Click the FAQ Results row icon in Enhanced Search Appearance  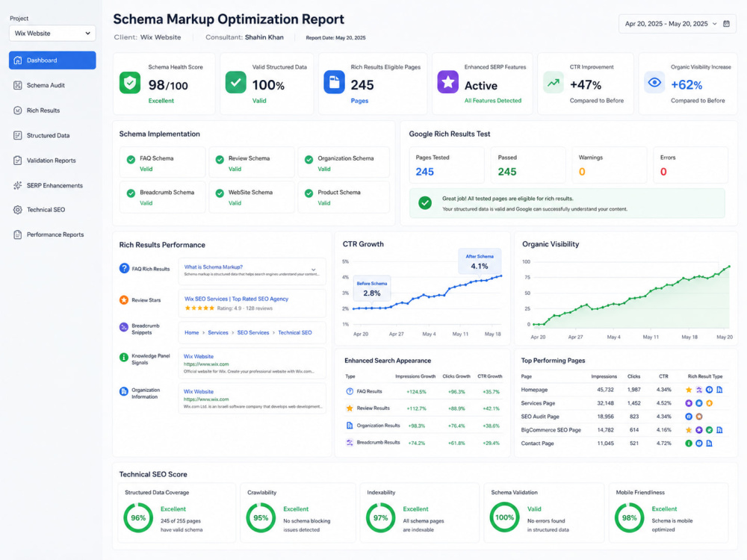coord(350,391)
